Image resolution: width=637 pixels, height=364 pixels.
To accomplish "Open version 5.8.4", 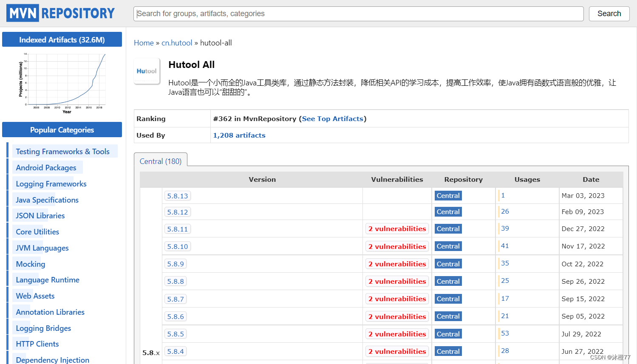I will 176,351.
